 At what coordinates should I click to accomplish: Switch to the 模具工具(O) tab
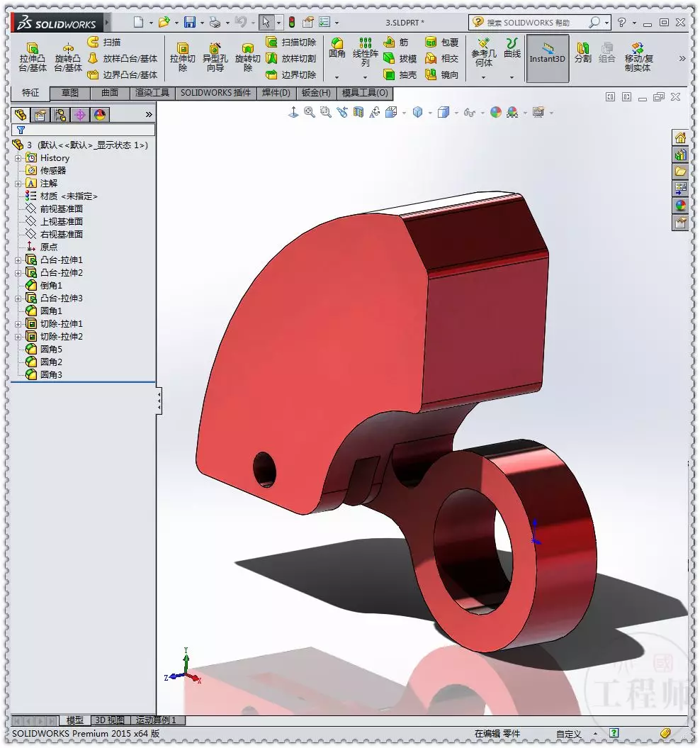pyautogui.click(x=365, y=93)
